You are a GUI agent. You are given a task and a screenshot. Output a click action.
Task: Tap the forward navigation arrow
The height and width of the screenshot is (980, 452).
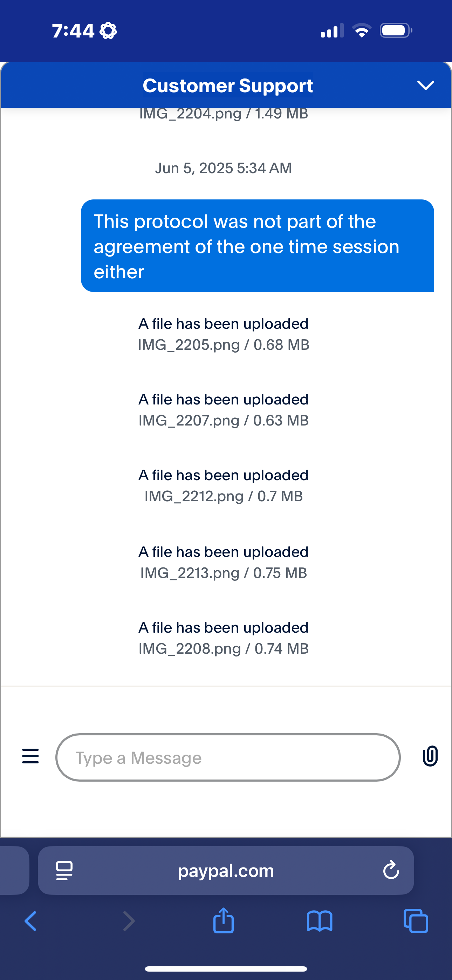click(129, 921)
